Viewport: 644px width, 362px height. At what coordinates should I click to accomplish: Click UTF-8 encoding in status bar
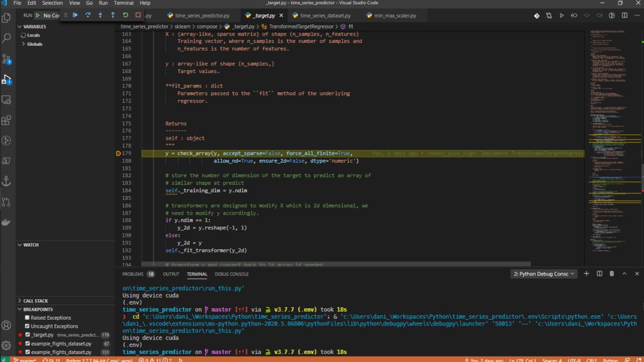click(574, 360)
